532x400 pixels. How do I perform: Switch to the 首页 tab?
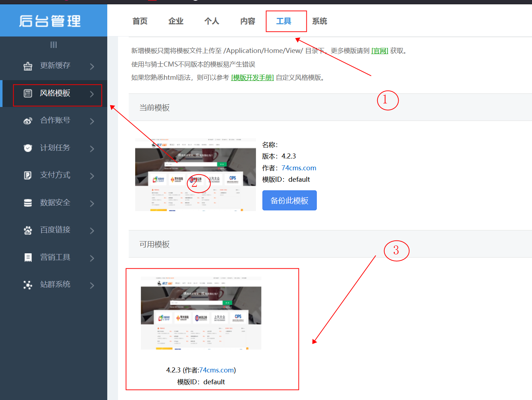(140, 21)
